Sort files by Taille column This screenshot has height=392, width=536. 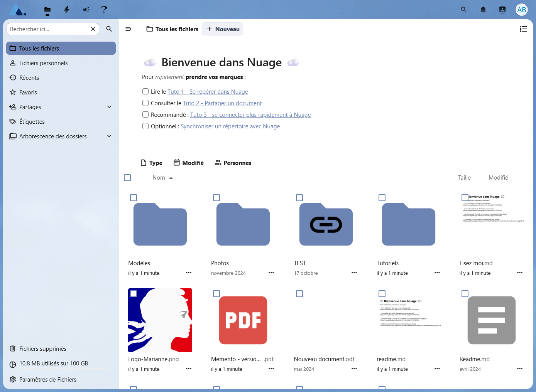pyautogui.click(x=465, y=178)
